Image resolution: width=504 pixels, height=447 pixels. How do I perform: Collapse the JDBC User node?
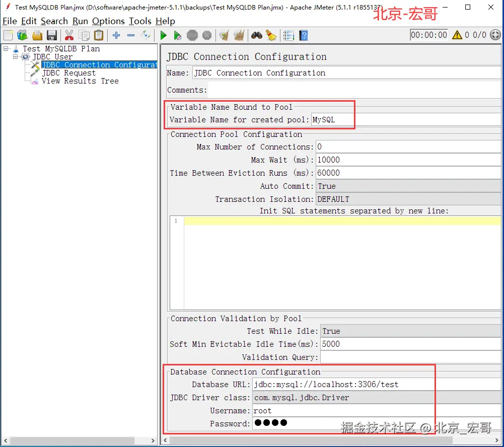tap(15, 56)
